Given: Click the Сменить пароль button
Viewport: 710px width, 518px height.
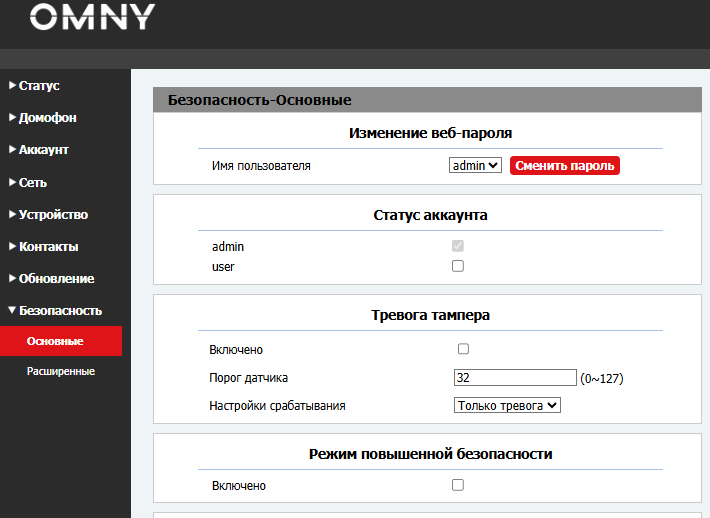Looking at the screenshot, I should [x=565, y=166].
